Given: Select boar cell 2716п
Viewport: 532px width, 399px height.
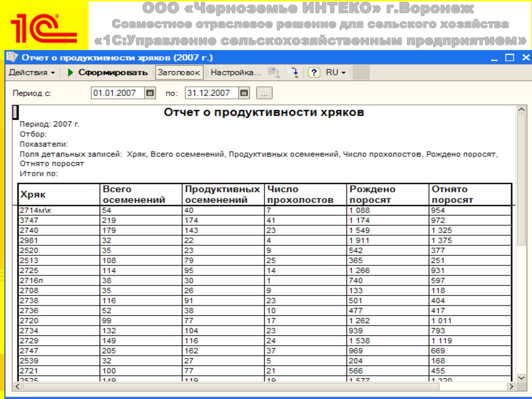Looking at the screenshot, I should tap(59, 280).
